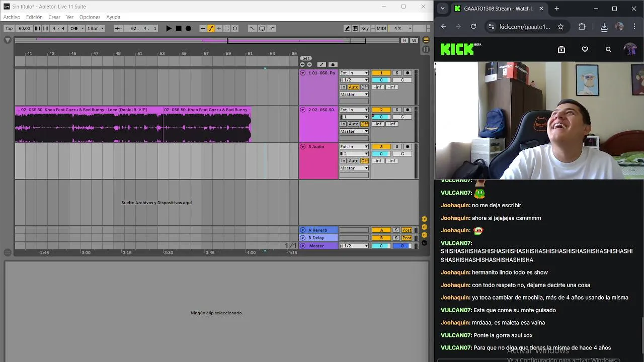Viewport: 644px width, 362px height.
Task: Click track 1 volume slider 0
Action: tap(381, 80)
